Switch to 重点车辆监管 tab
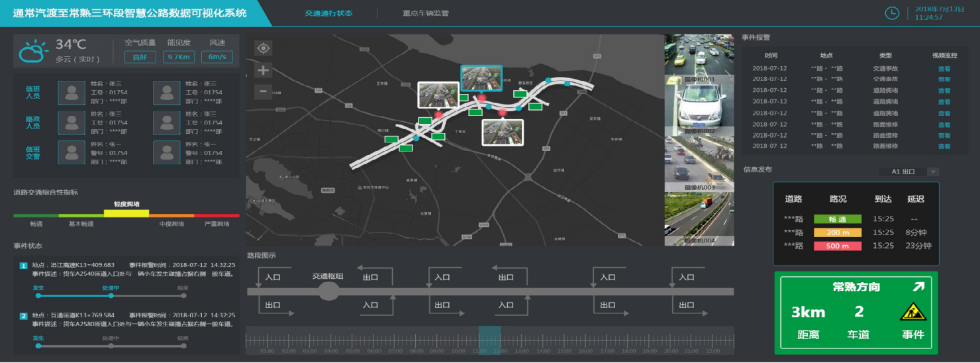This screenshot has width=980, height=363. [425, 13]
